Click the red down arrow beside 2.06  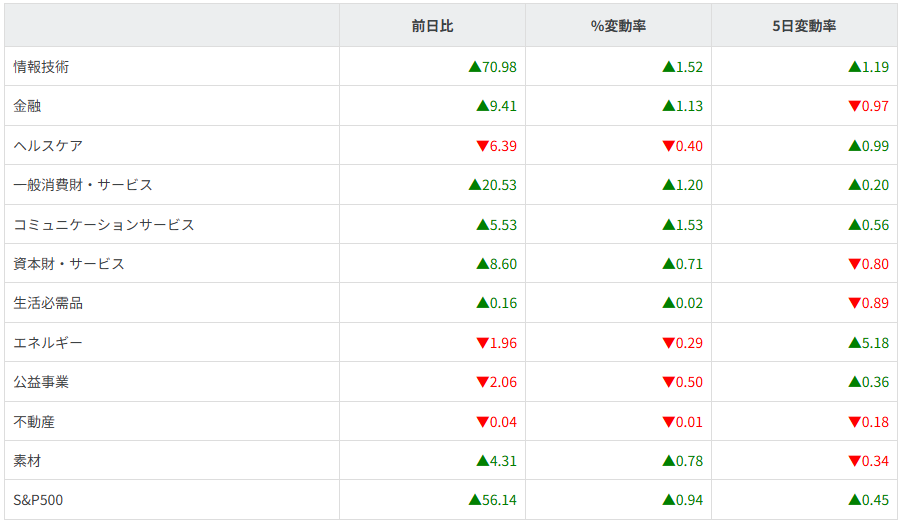(482, 382)
